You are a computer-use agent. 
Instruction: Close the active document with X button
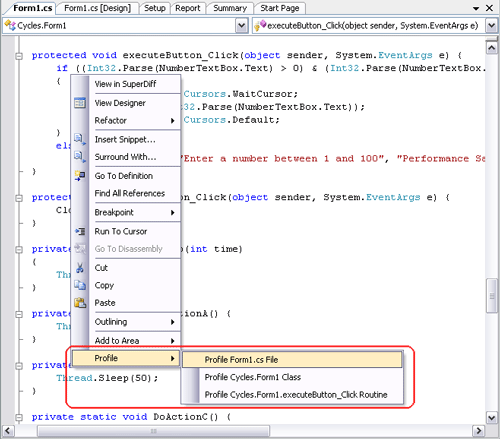click(489, 8)
